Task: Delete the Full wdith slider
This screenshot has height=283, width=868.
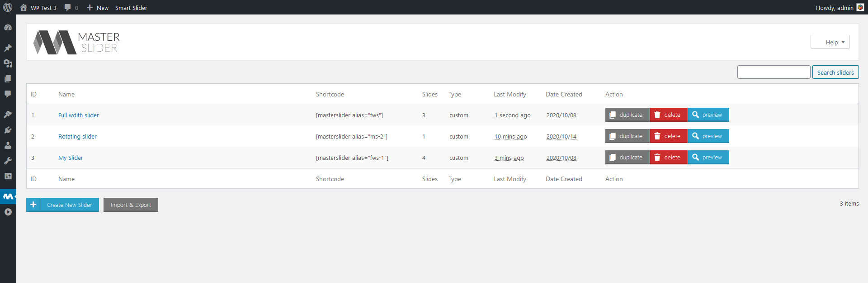Action: point(668,115)
